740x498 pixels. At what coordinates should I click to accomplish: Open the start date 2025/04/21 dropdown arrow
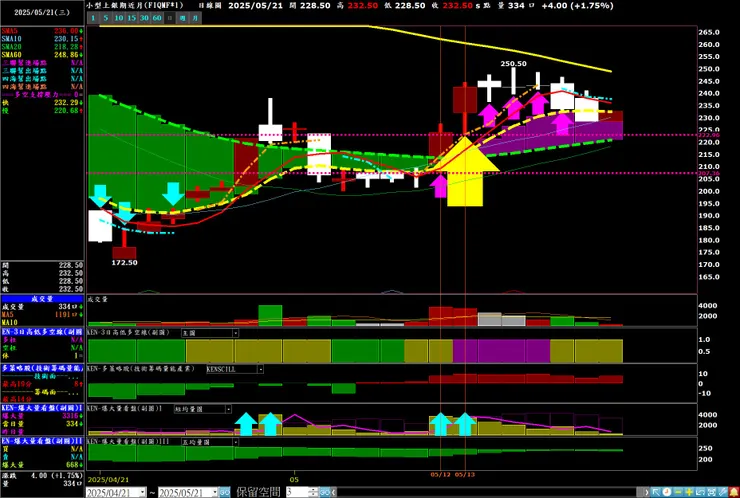pyautogui.click(x=143, y=492)
